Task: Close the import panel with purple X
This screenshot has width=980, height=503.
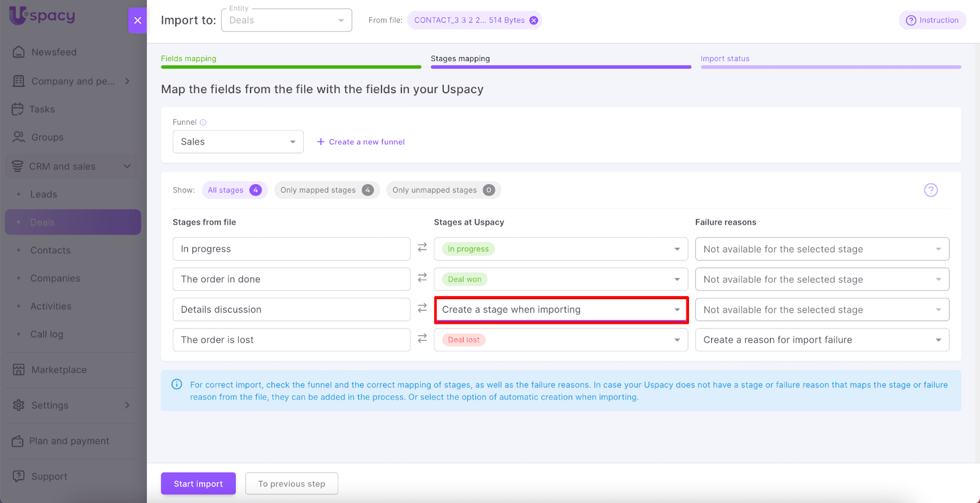Action: pyautogui.click(x=137, y=20)
